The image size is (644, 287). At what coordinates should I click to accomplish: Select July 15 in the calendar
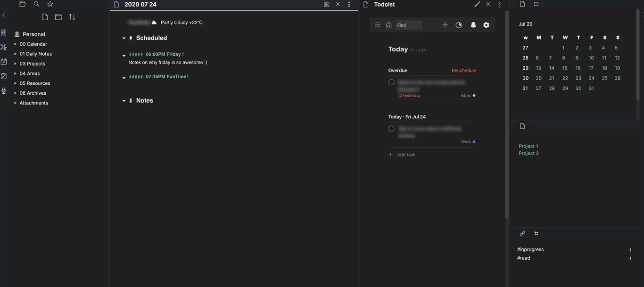coord(565,68)
